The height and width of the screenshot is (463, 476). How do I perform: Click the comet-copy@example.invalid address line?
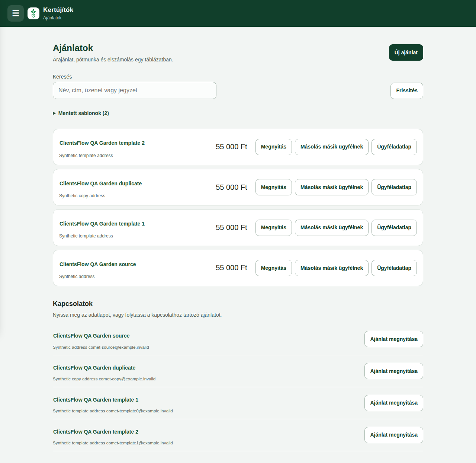coord(104,379)
